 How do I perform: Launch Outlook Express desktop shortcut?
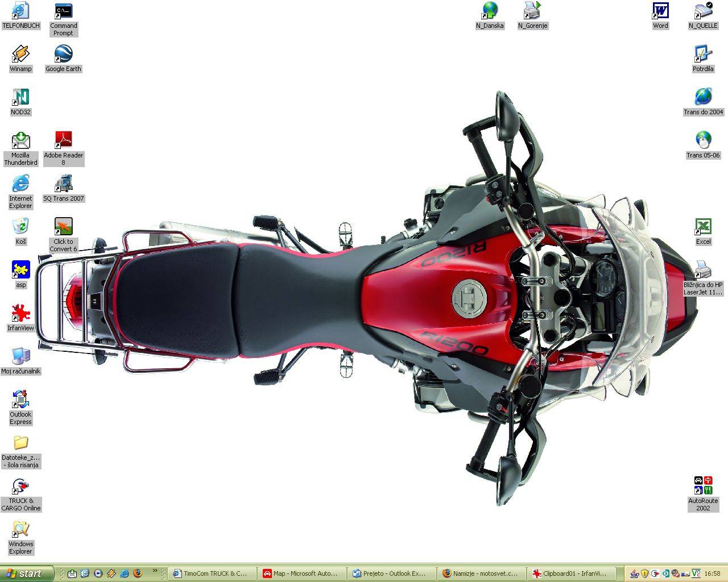(x=20, y=408)
